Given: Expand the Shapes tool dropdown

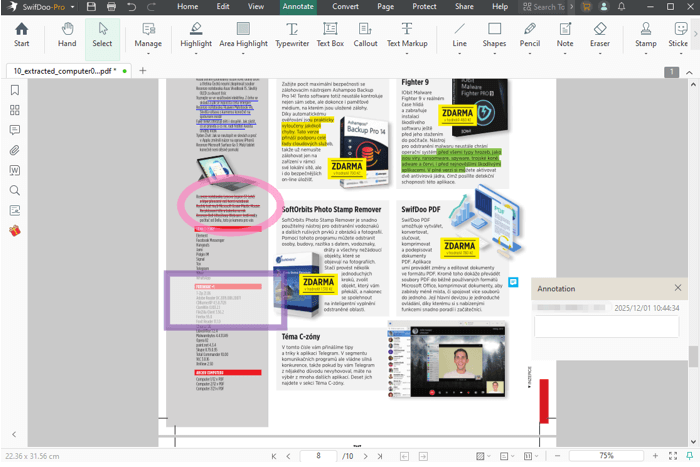Looking at the screenshot, I should point(494,54).
